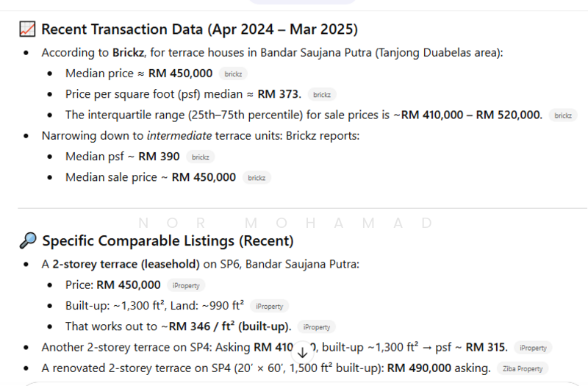
Task: Click the magnifying glass emoji beside Specific Comparable Listings
Action: tap(28, 241)
